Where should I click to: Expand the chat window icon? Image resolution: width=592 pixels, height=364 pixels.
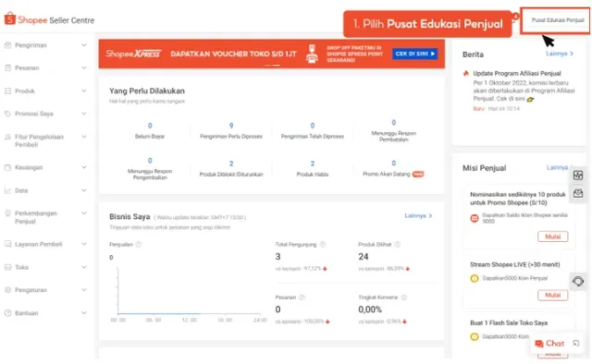point(575,344)
